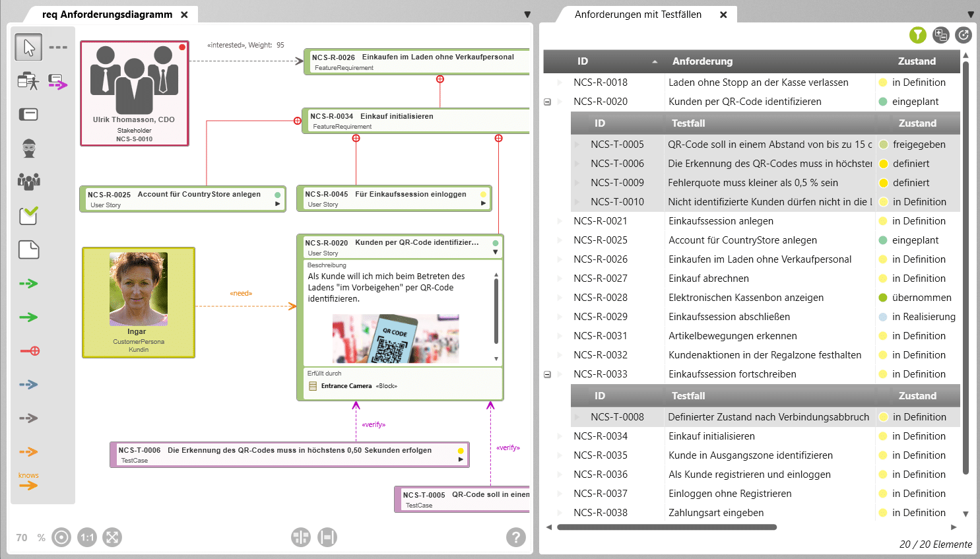Screen dimensions: 980x559
Task: Click the table's horizontal scrollbar
Action: tap(667, 527)
